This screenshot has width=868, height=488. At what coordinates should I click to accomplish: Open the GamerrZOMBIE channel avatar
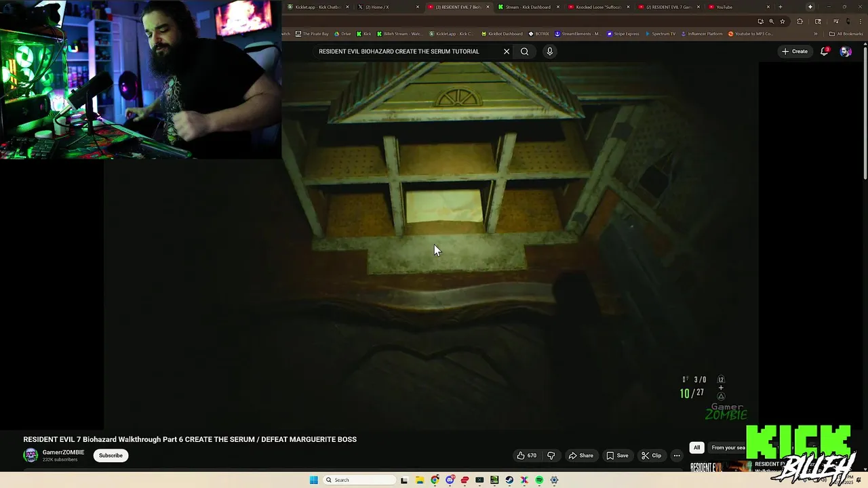tap(31, 455)
